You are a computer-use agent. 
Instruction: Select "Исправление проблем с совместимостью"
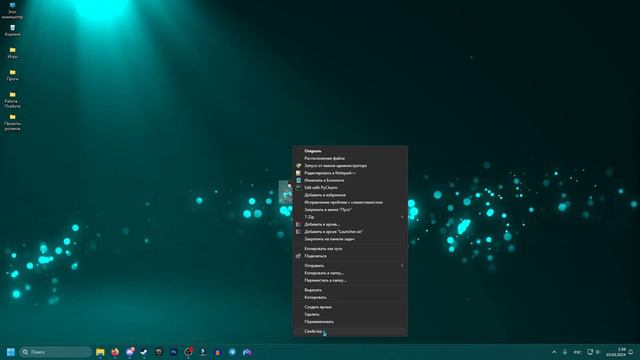point(350,202)
